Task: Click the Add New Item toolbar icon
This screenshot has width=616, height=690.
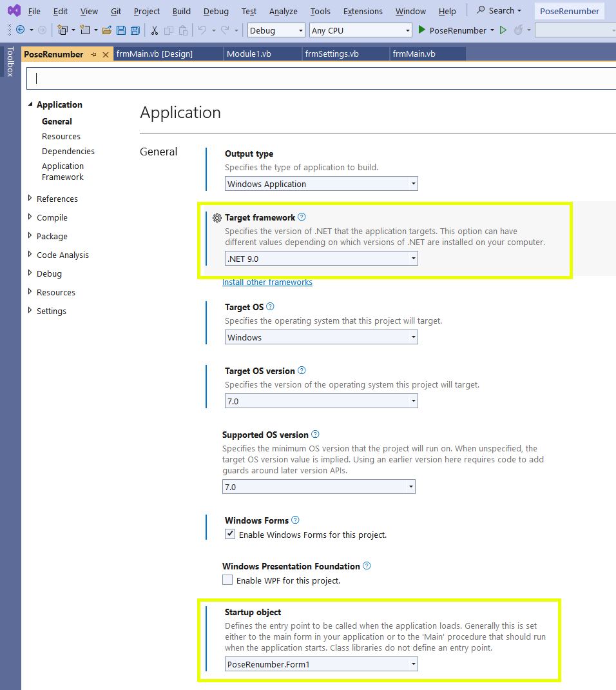Action: pyautogui.click(x=85, y=30)
